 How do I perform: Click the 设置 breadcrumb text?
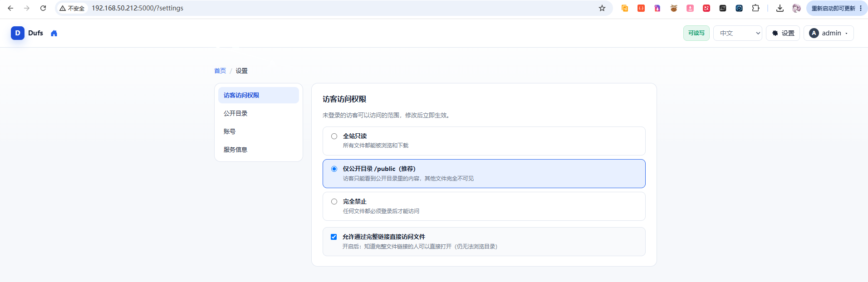(241, 71)
